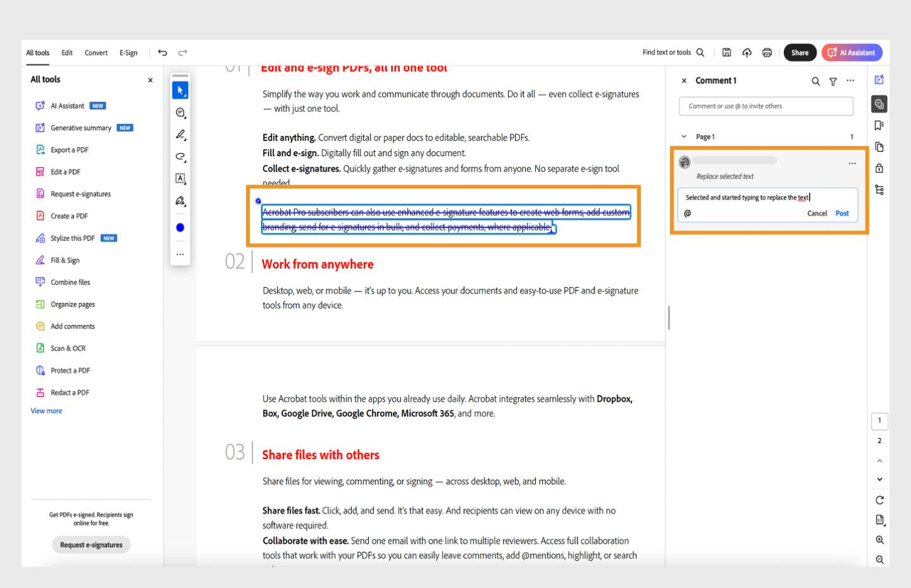Click the Request e-signatures button
This screenshot has height=588, width=911.
[x=90, y=544]
